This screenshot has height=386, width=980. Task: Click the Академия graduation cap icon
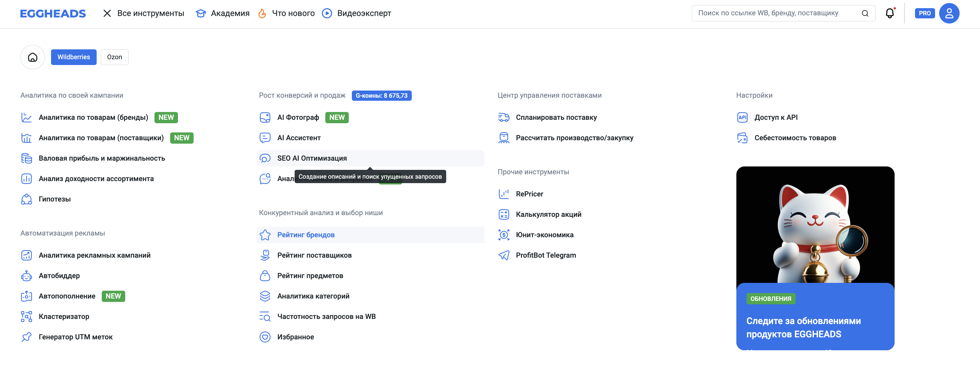[x=200, y=13]
